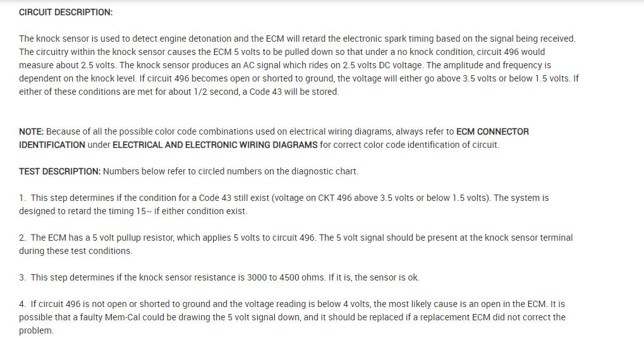Click the bold ECM CONNECTOR text
644x338 pixels.
click(492, 132)
